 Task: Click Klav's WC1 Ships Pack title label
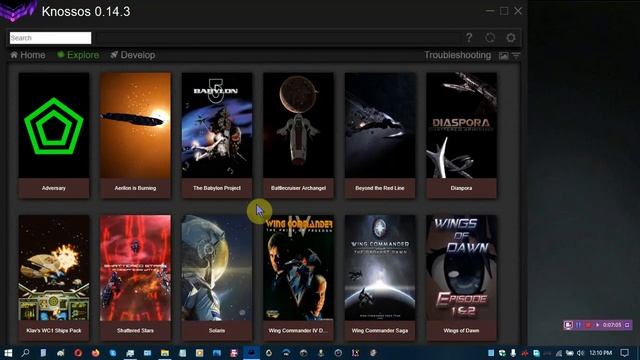tap(54, 331)
